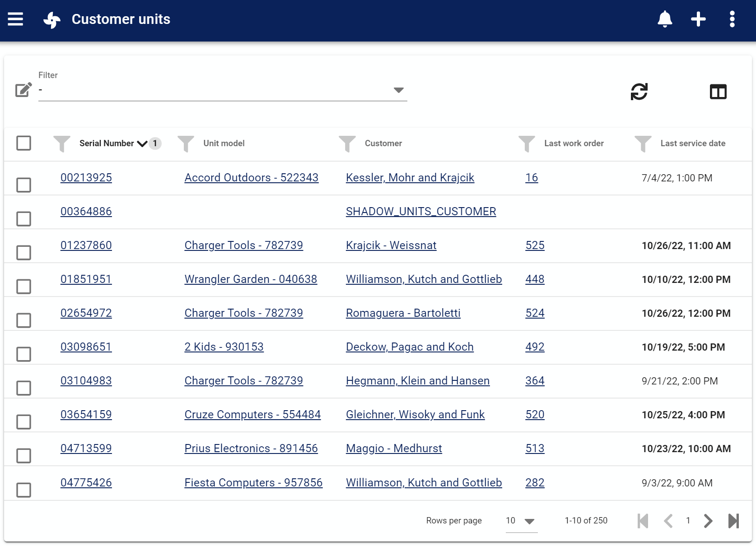This screenshot has height=546, width=756.
Task: Select the row for serial 03654159
Action: pos(23,421)
